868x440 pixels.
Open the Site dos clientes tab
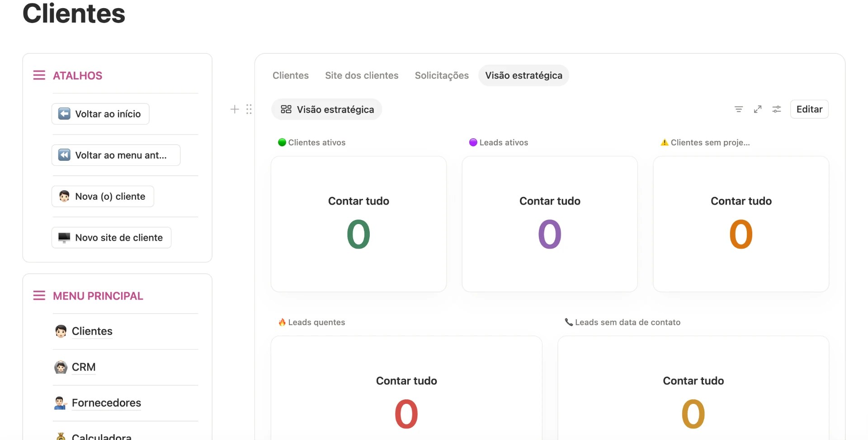tap(362, 75)
